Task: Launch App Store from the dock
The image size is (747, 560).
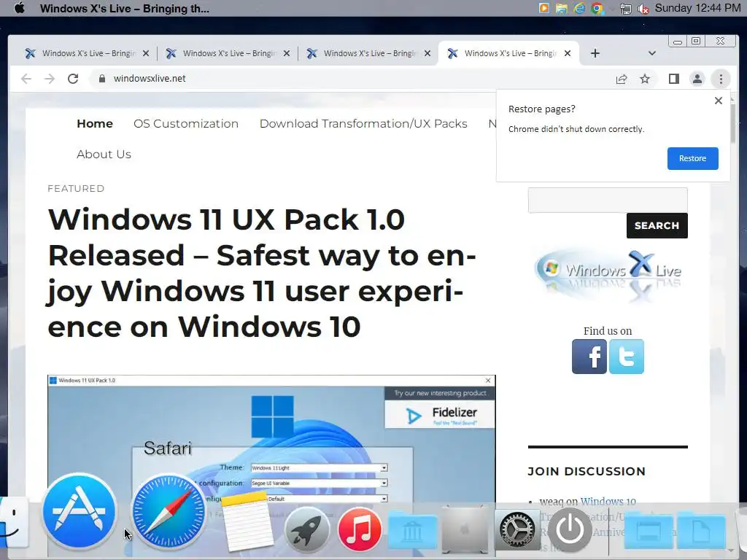Action: click(x=79, y=512)
